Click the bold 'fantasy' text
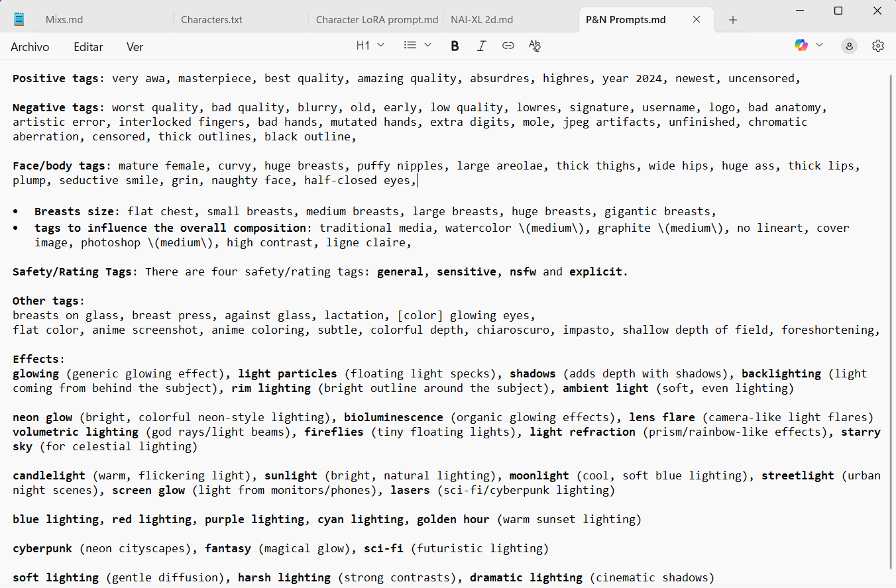 coord(228,548)
